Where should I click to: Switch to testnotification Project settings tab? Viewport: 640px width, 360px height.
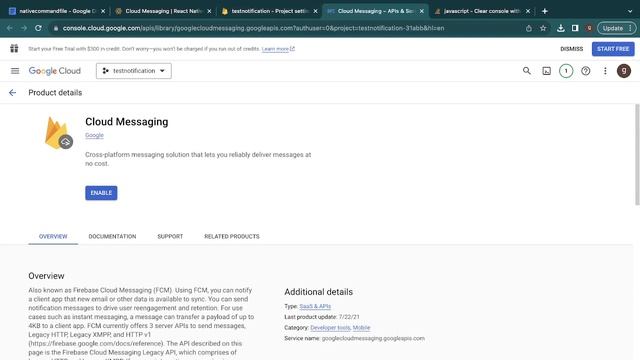pyautogui.click(x=269, y=11)
